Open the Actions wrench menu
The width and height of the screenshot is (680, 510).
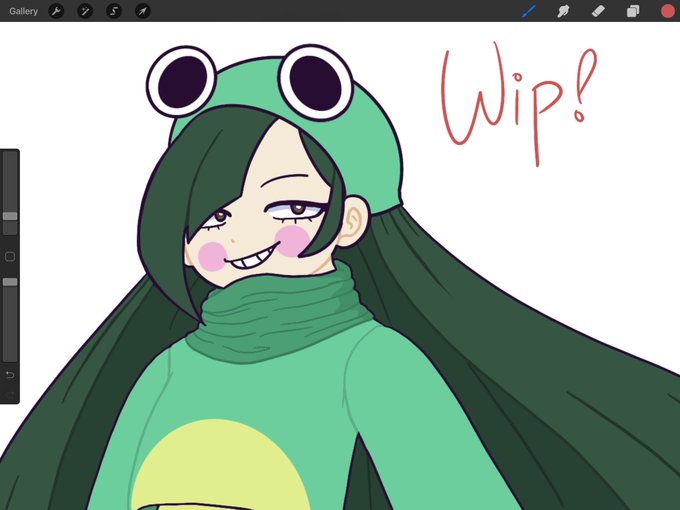56,11
